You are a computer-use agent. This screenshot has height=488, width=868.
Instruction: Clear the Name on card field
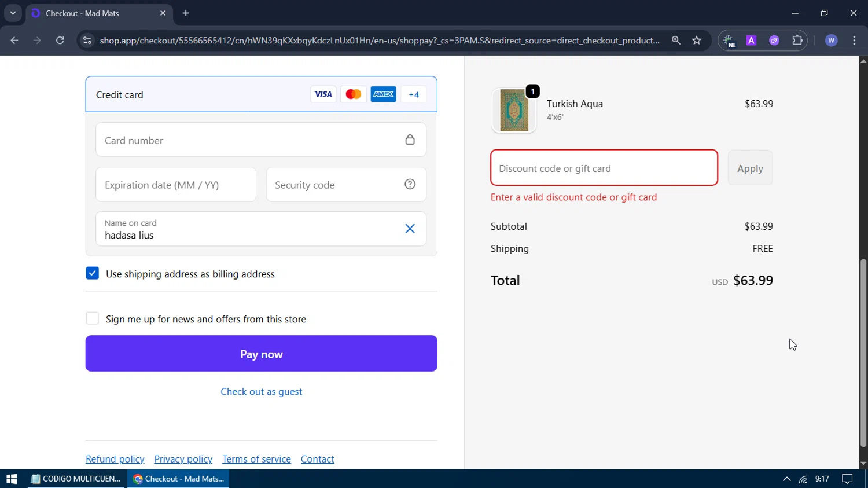point(410,229)
